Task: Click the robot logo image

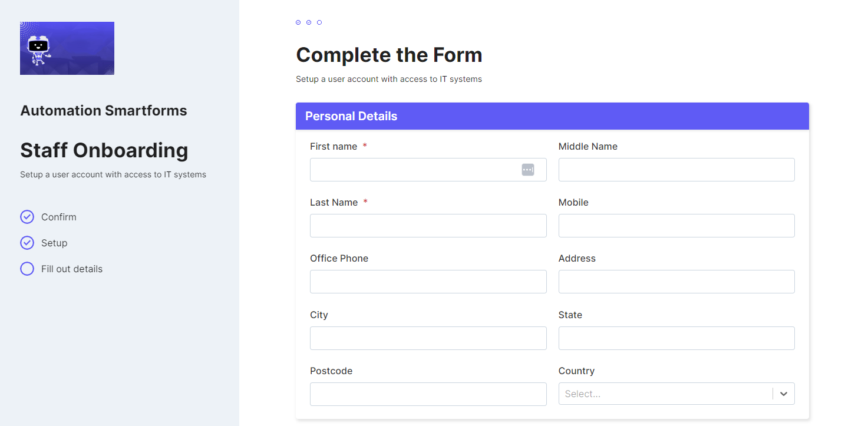Action: [67, 48]
